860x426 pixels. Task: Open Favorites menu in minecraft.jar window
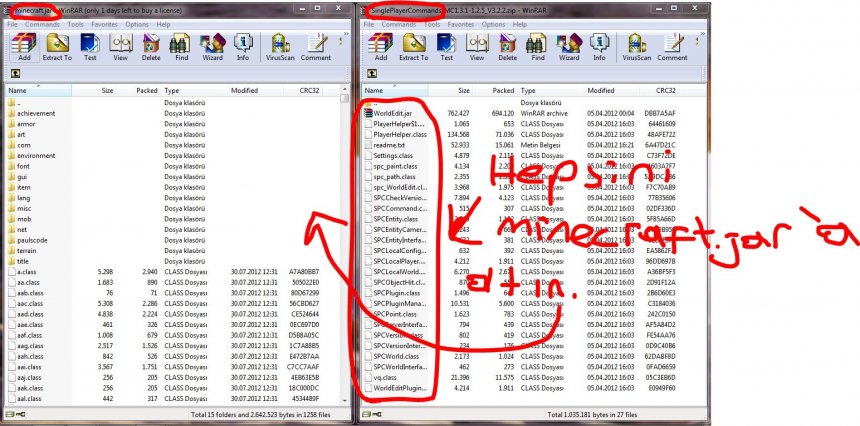point(104,25)
